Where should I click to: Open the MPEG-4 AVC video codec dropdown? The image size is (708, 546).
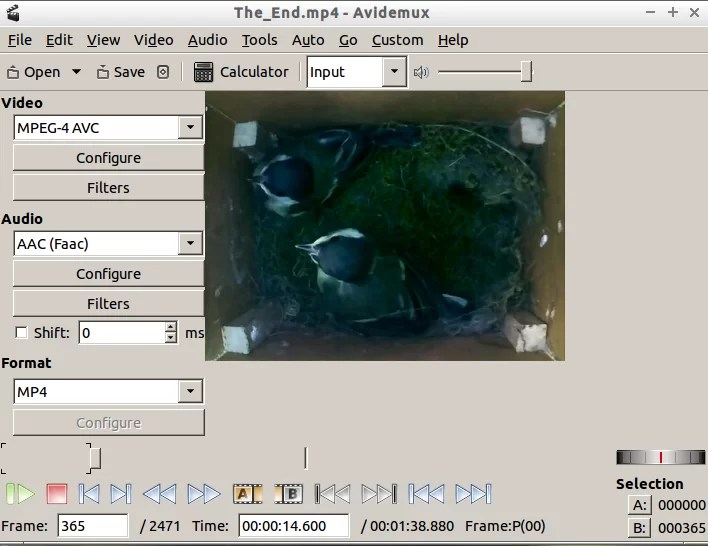coord(108,128)
